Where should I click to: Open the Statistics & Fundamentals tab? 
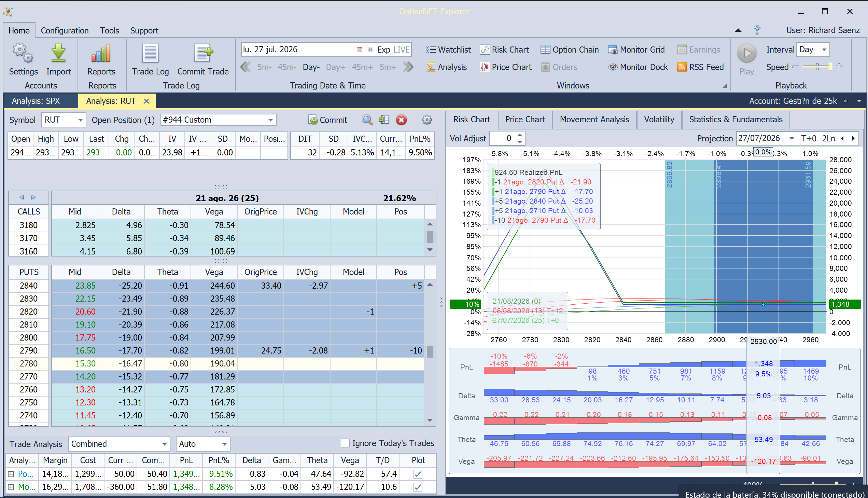(x=736, y=119)
